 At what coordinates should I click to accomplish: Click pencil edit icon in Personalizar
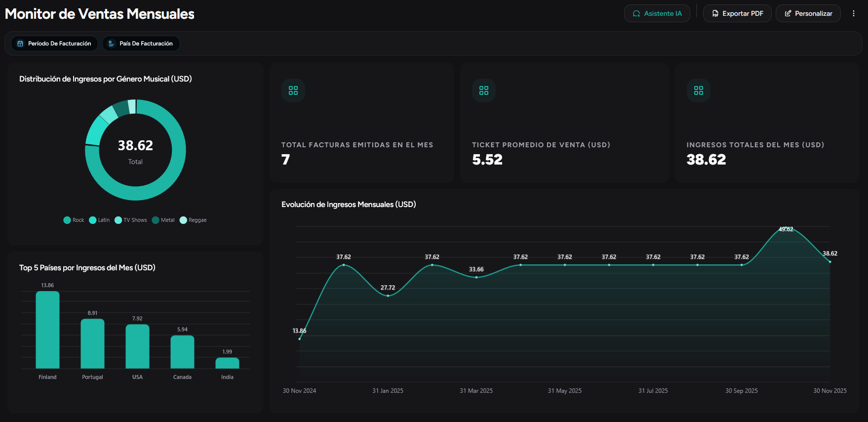pos(788,13)
